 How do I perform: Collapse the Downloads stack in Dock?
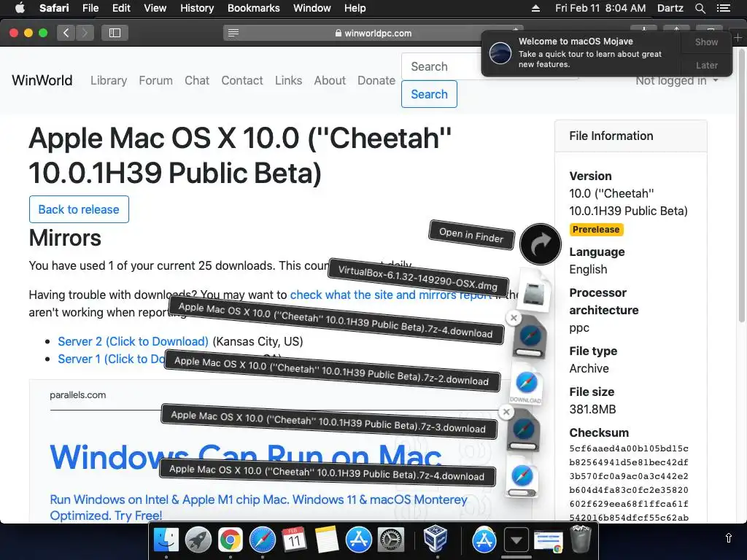click(x=516, y=540)
